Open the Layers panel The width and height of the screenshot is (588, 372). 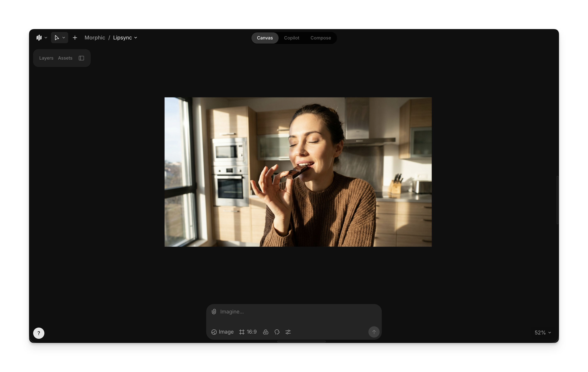[46, 58]
